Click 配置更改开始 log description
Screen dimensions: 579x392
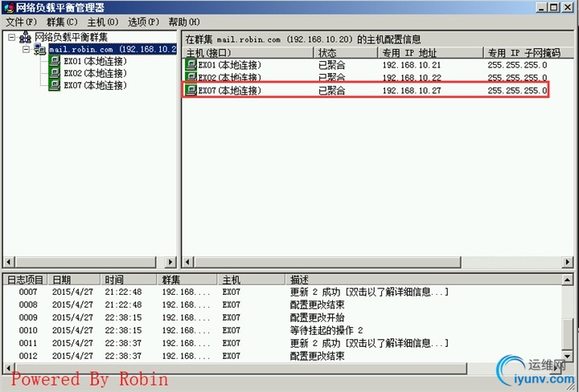[317, 317]
